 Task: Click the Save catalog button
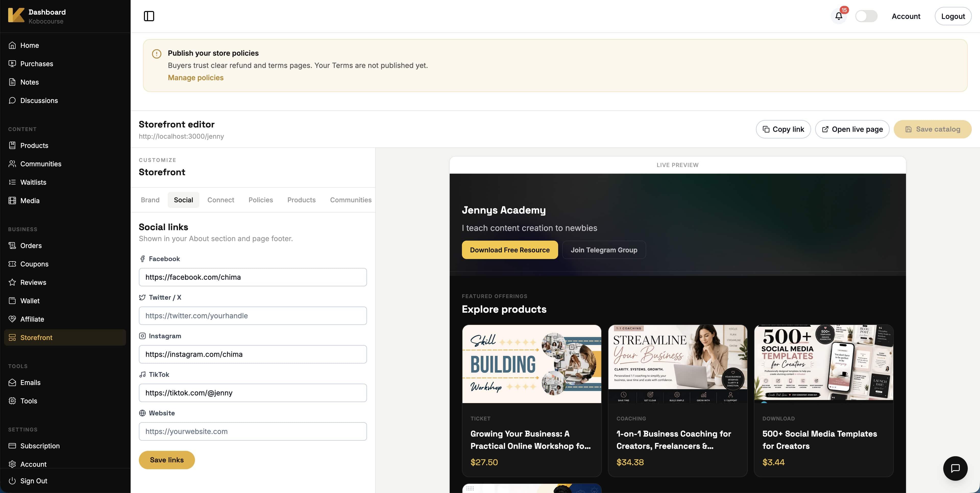click(x=933, y=129)
